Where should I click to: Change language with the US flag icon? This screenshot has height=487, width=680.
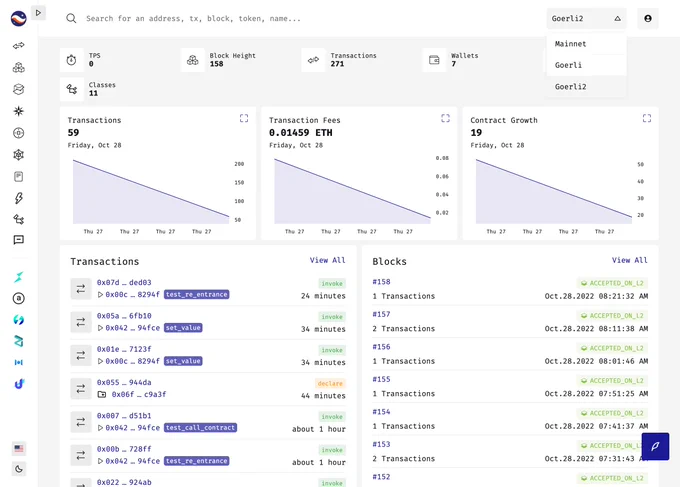[x=19, y=448]
